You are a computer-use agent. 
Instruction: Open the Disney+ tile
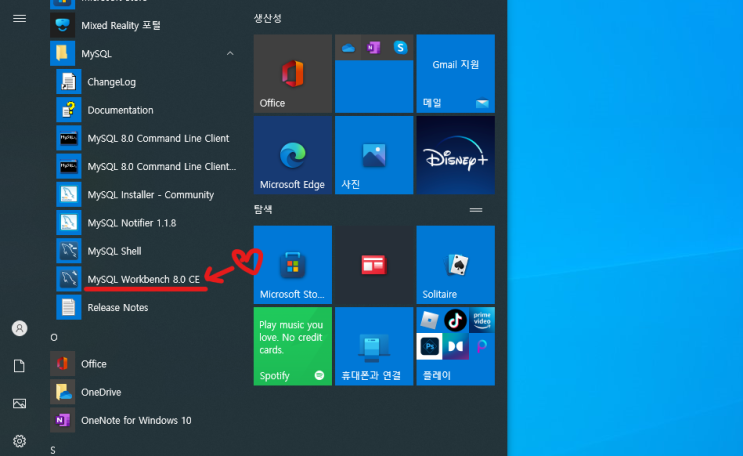(x=455, y=155)
